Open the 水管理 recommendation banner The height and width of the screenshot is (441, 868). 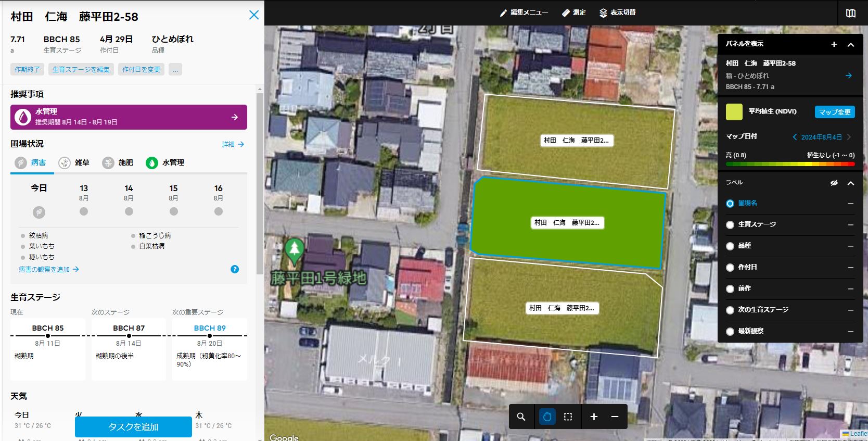tap(129, 117)
